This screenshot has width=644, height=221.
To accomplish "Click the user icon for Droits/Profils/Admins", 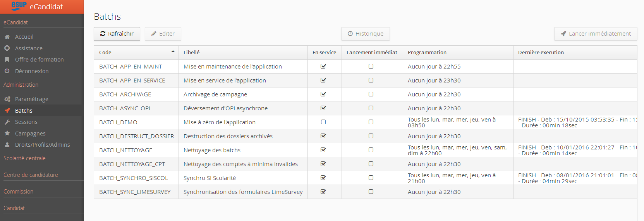I will point(7,145).
